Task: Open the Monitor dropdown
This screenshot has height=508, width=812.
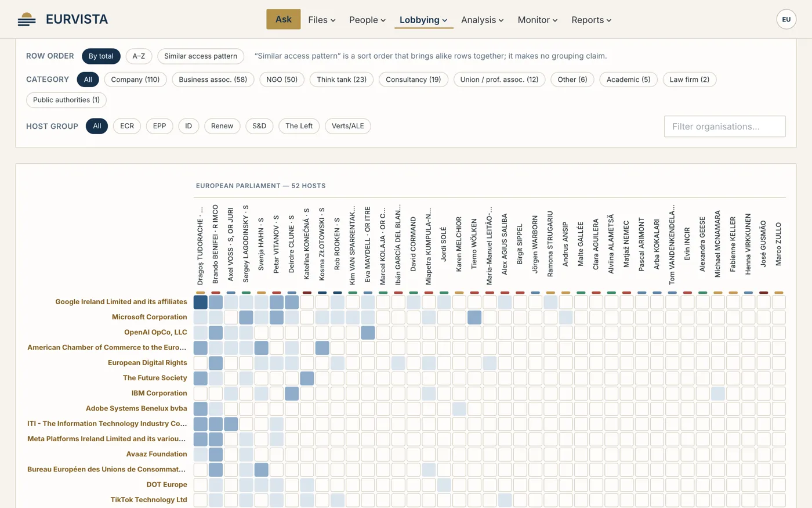Action: click(x=538, y=20)
